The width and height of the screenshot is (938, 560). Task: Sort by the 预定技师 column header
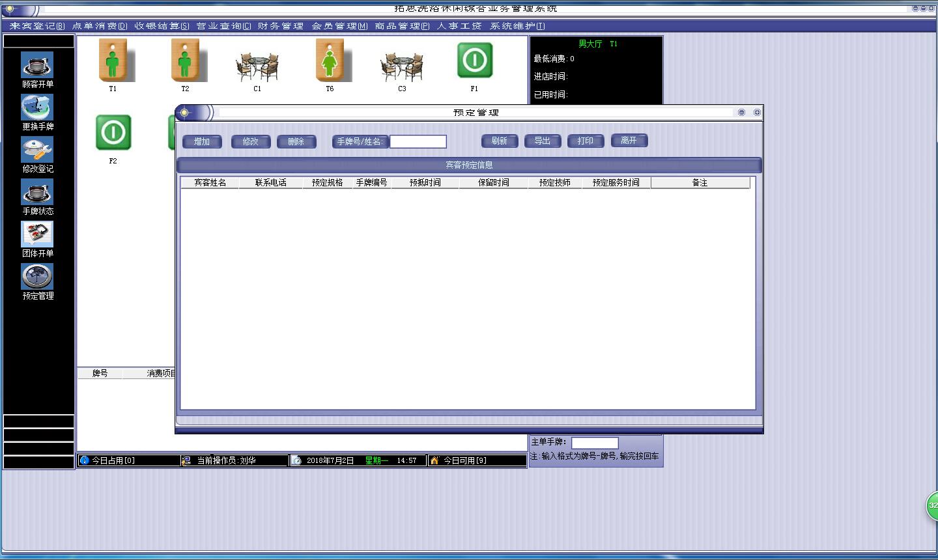[x=555, y=183]
